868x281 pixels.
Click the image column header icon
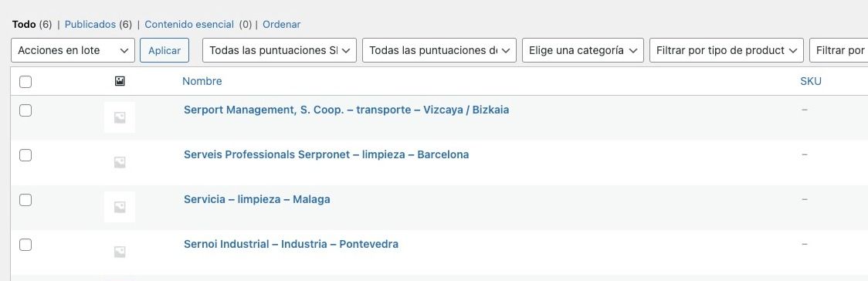(x=120, y=81)
